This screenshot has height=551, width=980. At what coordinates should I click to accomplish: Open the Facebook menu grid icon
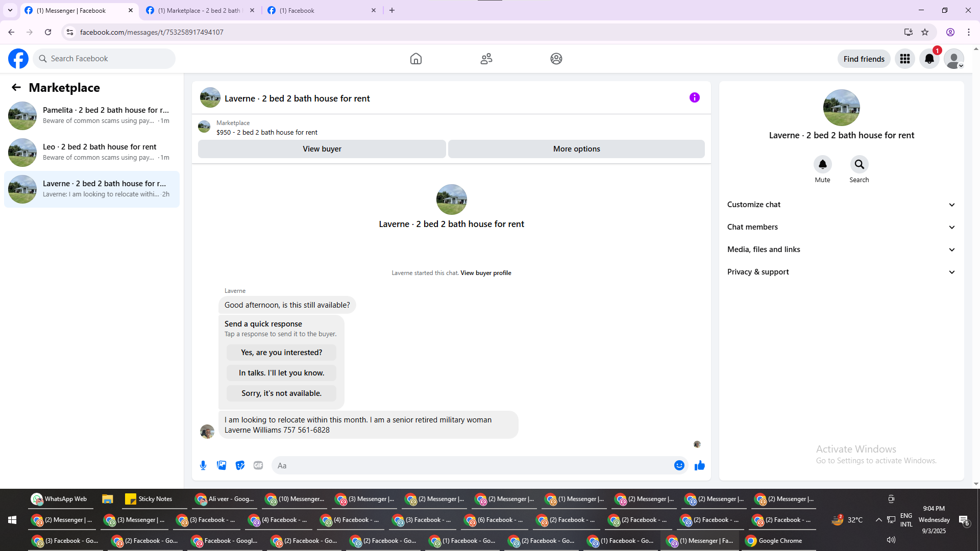coord(905,59)
